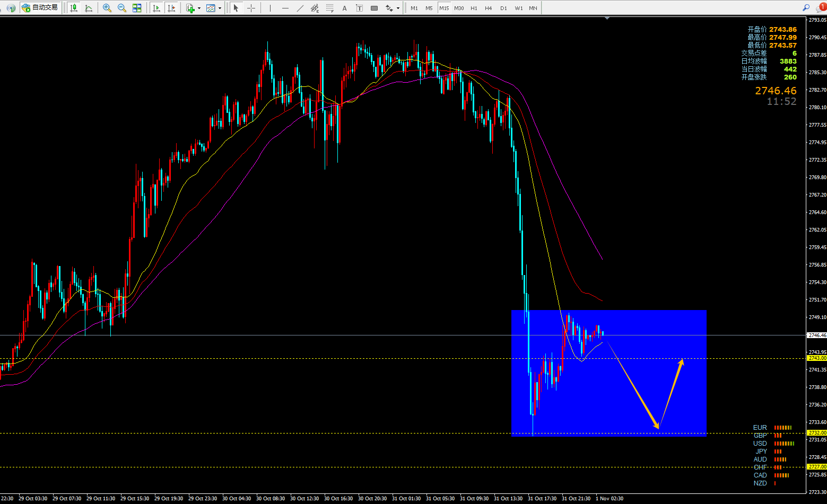
Task: Switch to H1 timeframe
Action: coord(474,8)
